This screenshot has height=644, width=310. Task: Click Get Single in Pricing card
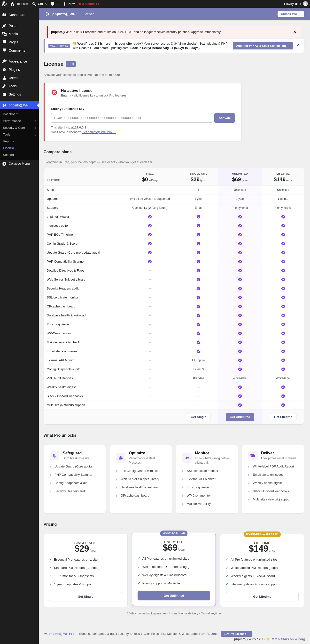pos(85,596)
